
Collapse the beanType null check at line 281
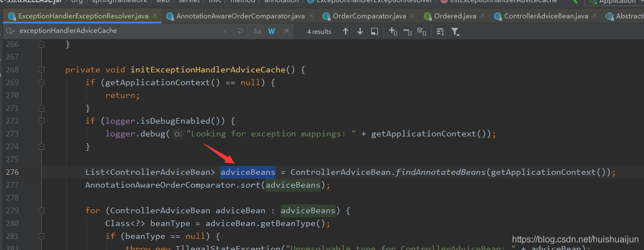coord(41,236)
